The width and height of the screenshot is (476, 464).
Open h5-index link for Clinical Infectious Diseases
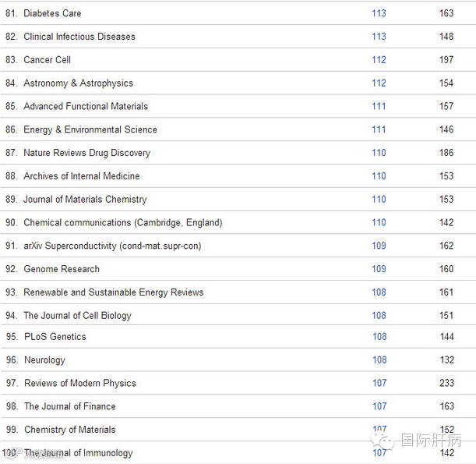click(379, 37)
